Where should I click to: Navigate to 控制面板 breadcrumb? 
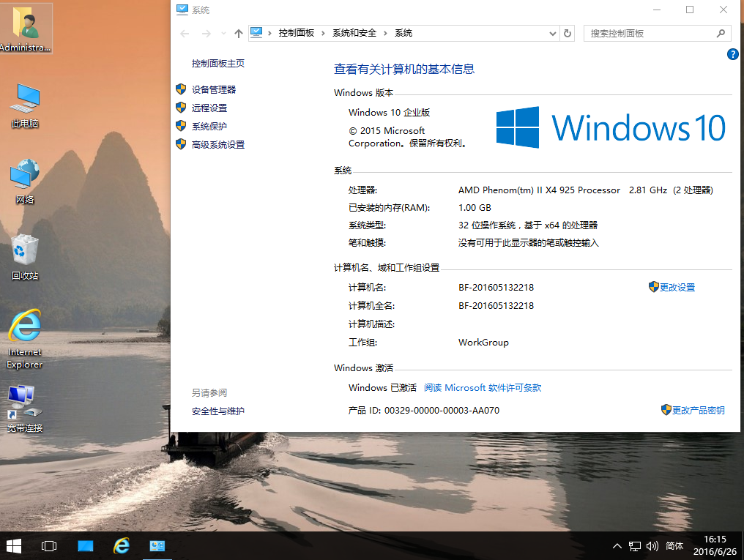[296, 33]
